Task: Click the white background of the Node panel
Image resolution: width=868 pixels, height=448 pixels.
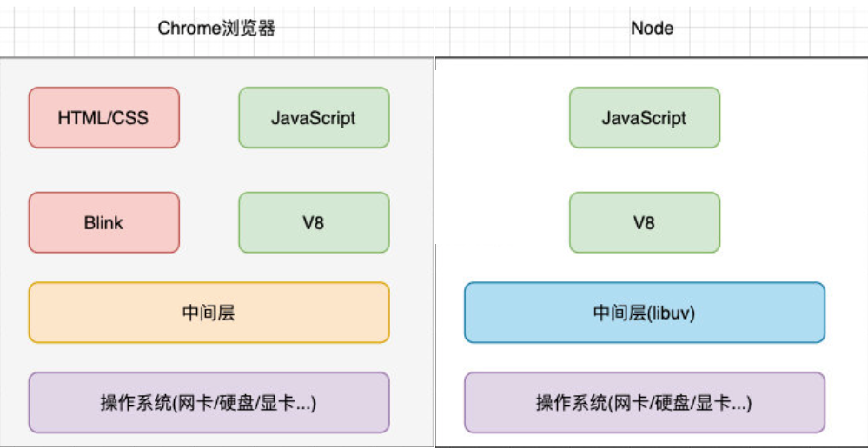Action: point(782,174)
